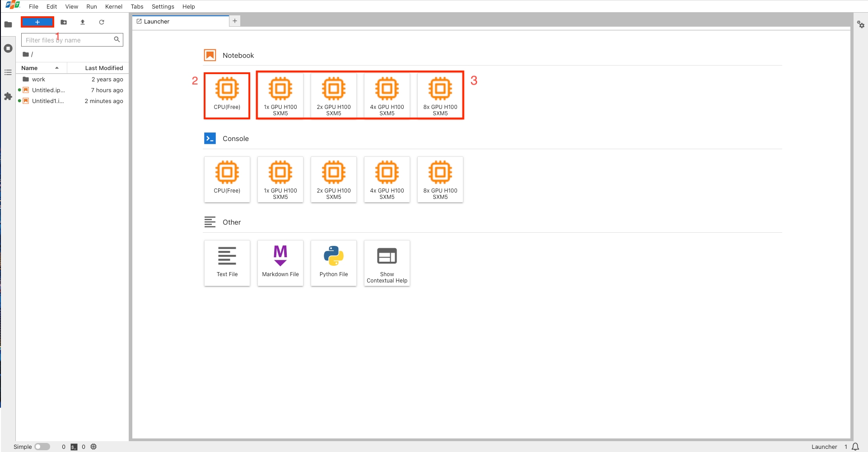
Task: Click the blue New Launcher plus button
Action: tap(37, 22)
